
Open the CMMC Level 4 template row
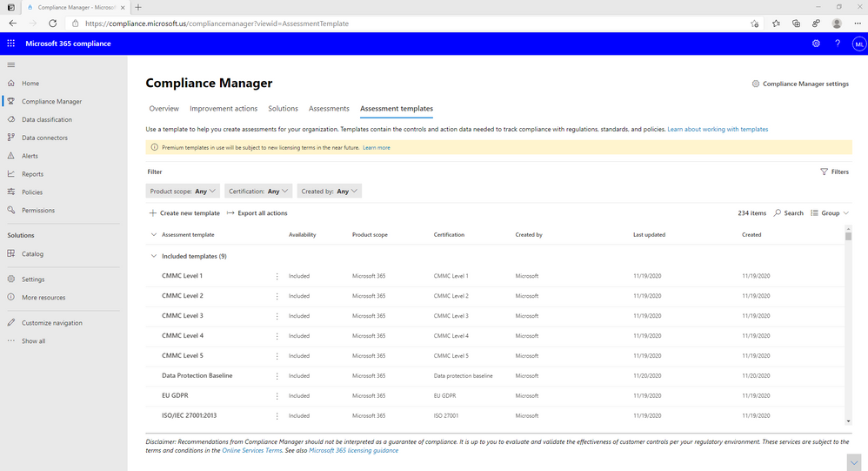[x=495, y=336]
